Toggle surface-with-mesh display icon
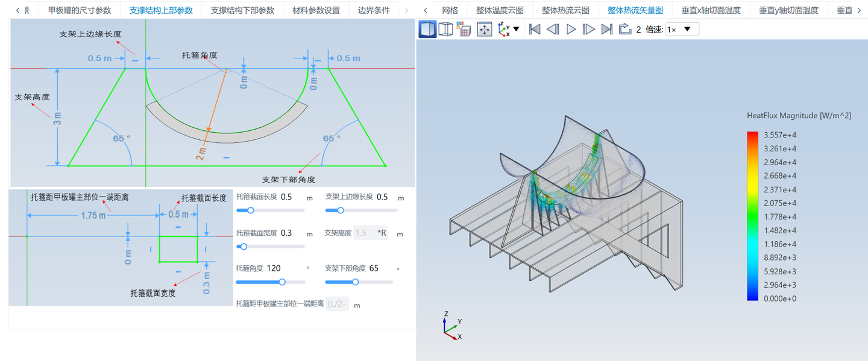The image size is (868, 363). pos(464,29)
